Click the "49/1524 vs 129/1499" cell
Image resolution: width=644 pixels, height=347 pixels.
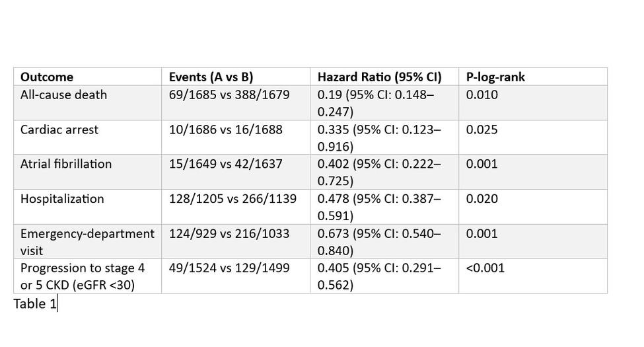[x=229, y=268]
